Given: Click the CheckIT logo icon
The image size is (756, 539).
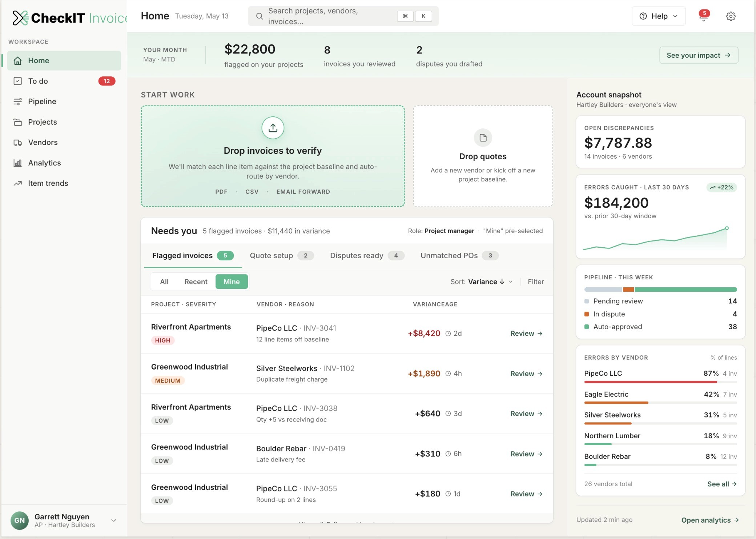Looking at the screenshot, I should click(x=20, y=17).
